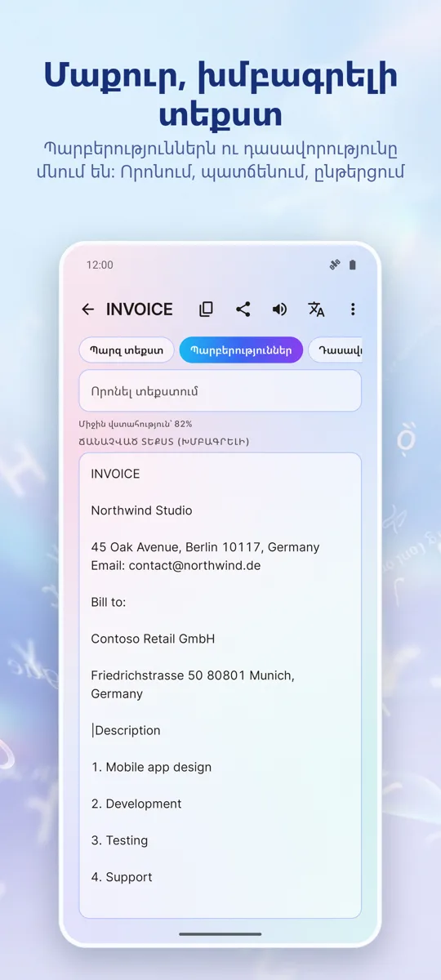Open the partially visible Դասավ... tab
The image size is (441, 980).
[335, 350]
